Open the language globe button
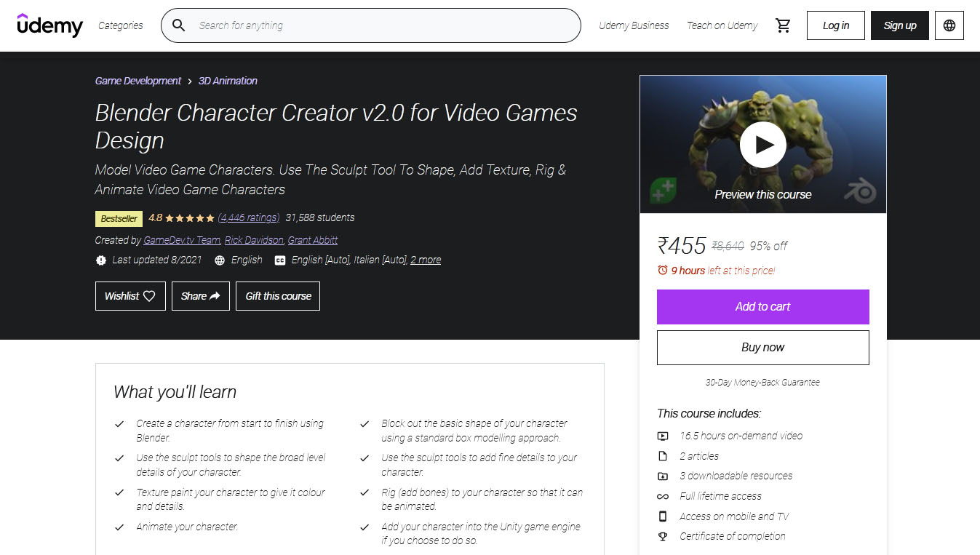Viewport: 980px width, 555px height. click(949, 25)
